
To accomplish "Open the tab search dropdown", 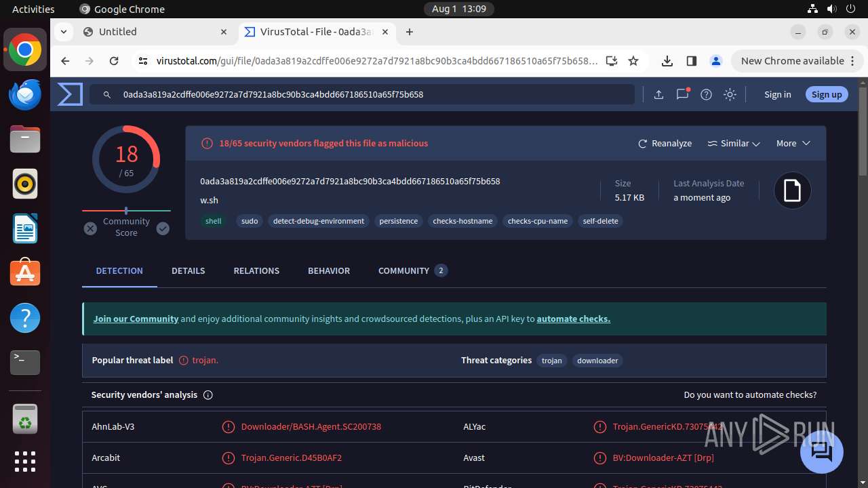I will pyautogui.click(x=63, y=32).
